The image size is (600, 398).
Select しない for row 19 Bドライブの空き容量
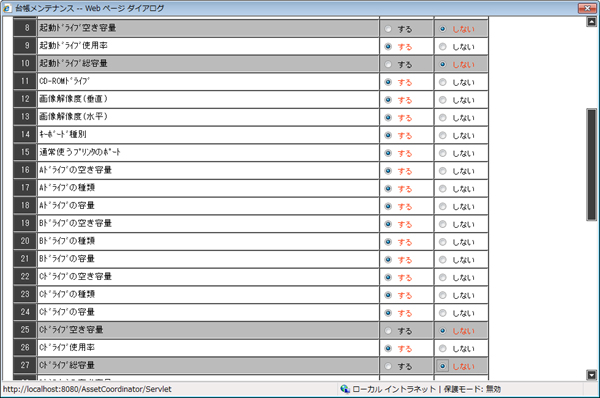(443, 224)
